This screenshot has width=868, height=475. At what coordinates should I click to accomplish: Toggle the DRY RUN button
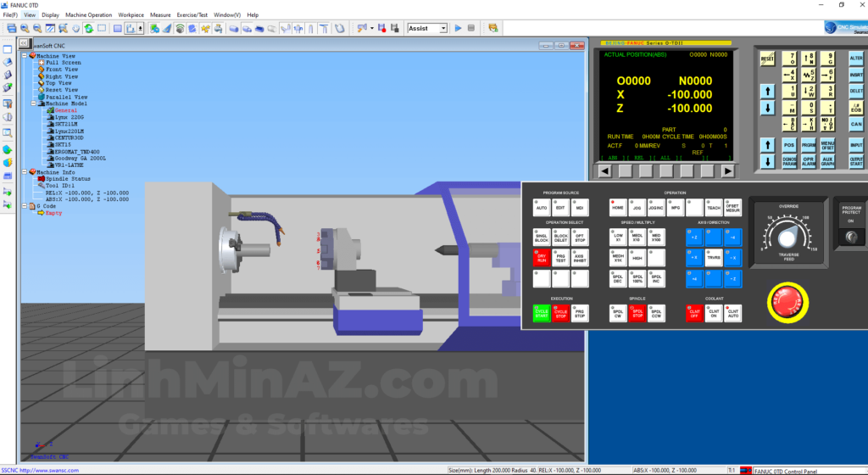pyautogui.click(x=542, y=258)
